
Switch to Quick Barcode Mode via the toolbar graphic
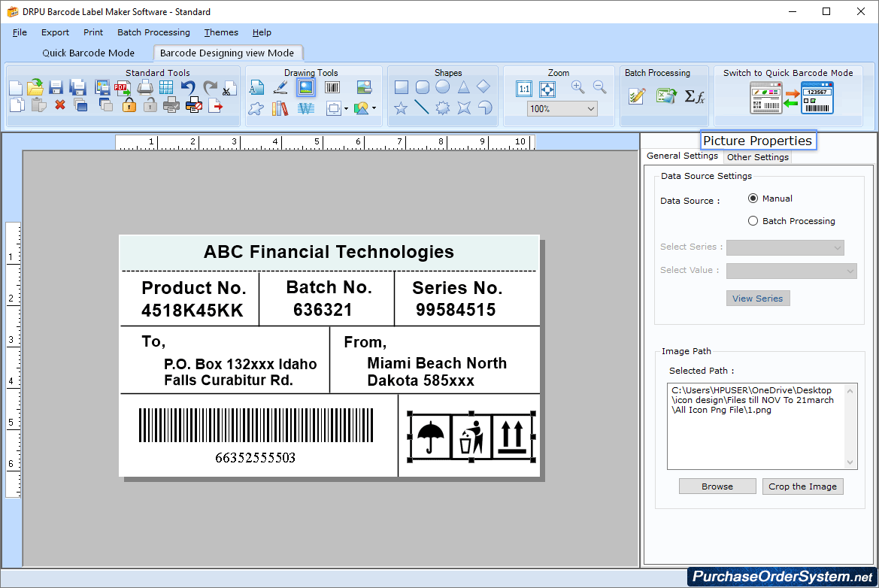coord(792,98)
